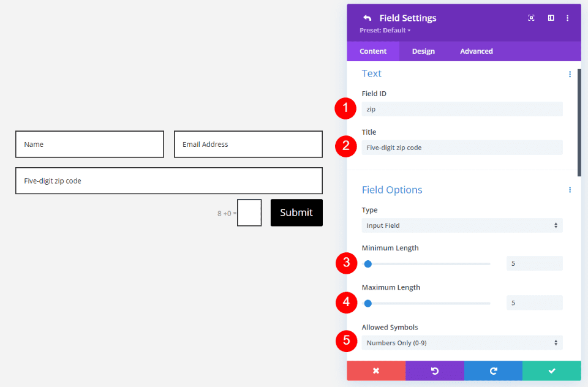Undo changes with the purple undo icon
Screen dimensions: 588x387
pyautogui.click(x=434, y=370)
